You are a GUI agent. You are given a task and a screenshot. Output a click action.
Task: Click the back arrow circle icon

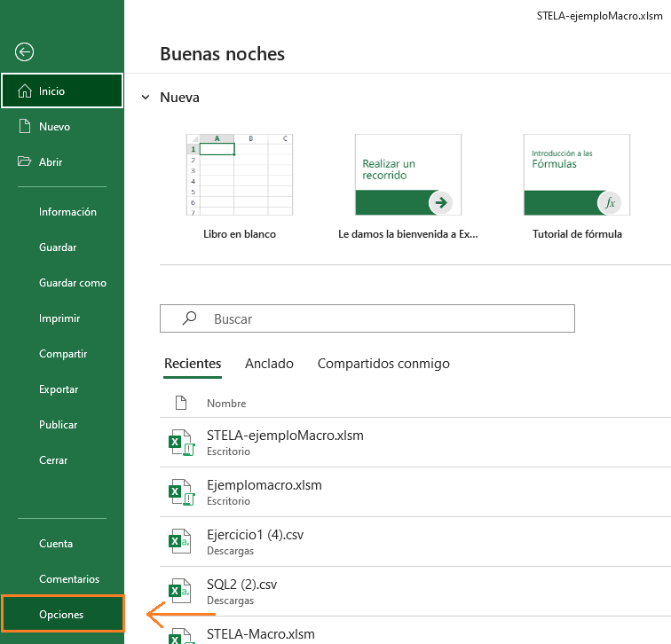(x=24, y=52)
